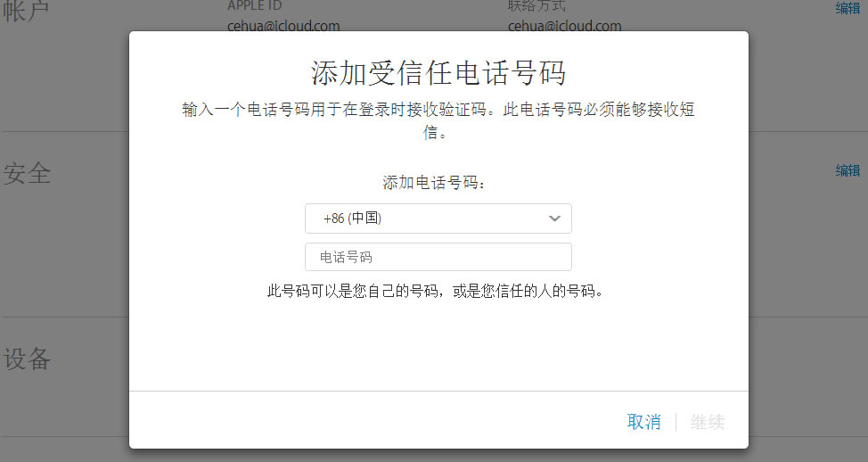Image resolution: width=868 pixels, height=462 pixels.
Task: Click the 继续 continue button
Action: tap(707, 422)
